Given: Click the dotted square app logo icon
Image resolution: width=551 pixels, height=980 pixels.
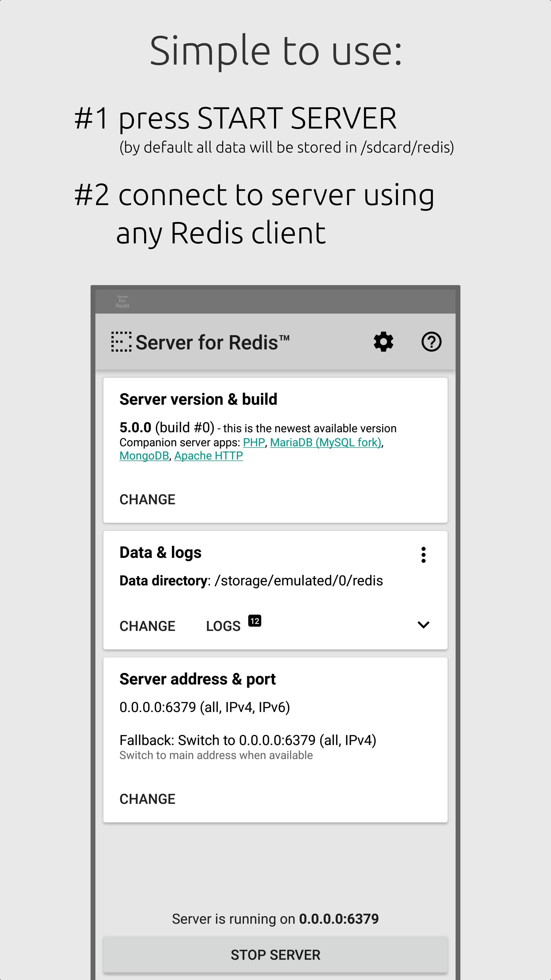Looking at the screenshot, I should point(121,342).
